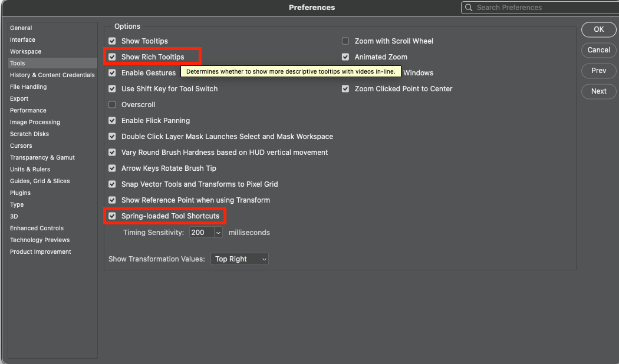Open the Timing Sensitivity dropdown arrow
This screenshot has width=619, height=364.
pyautogui.click(x=218, y=233)
